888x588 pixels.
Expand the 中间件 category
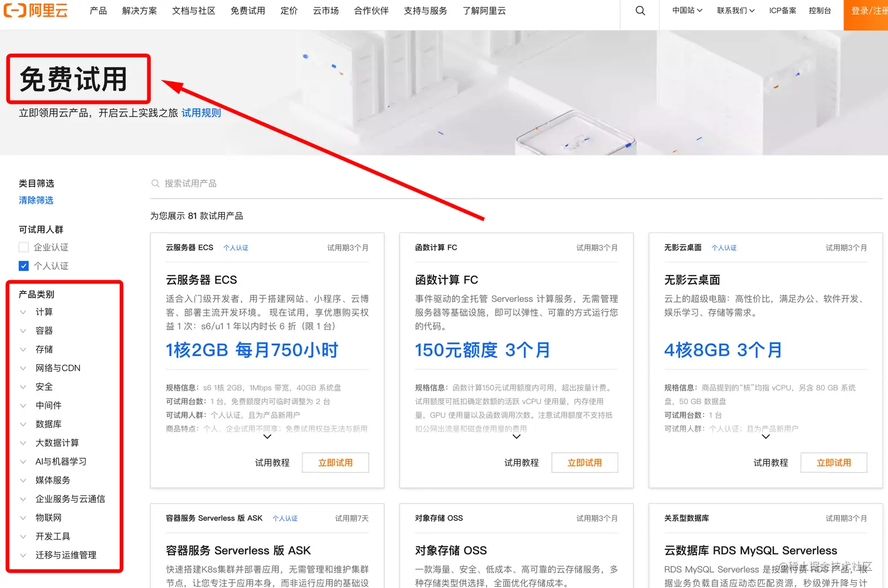tap(23, 405)
